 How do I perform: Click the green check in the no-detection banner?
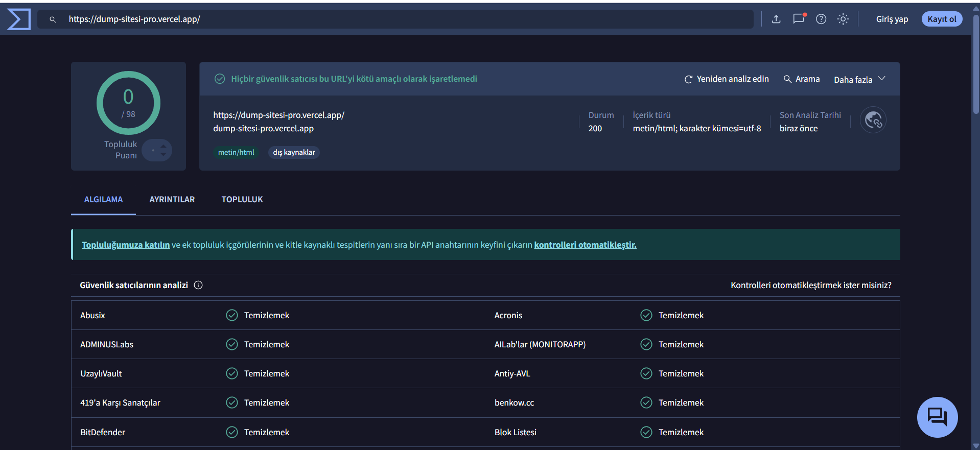220,79
